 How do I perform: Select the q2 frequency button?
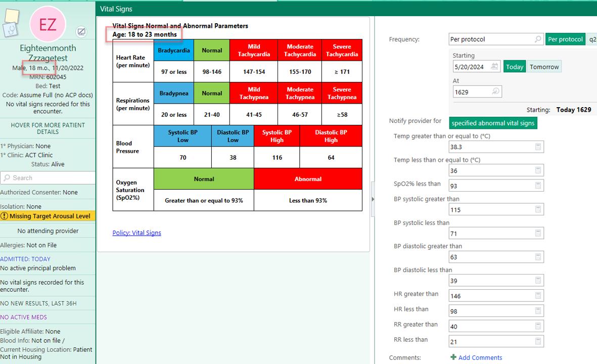coord(592,39)
